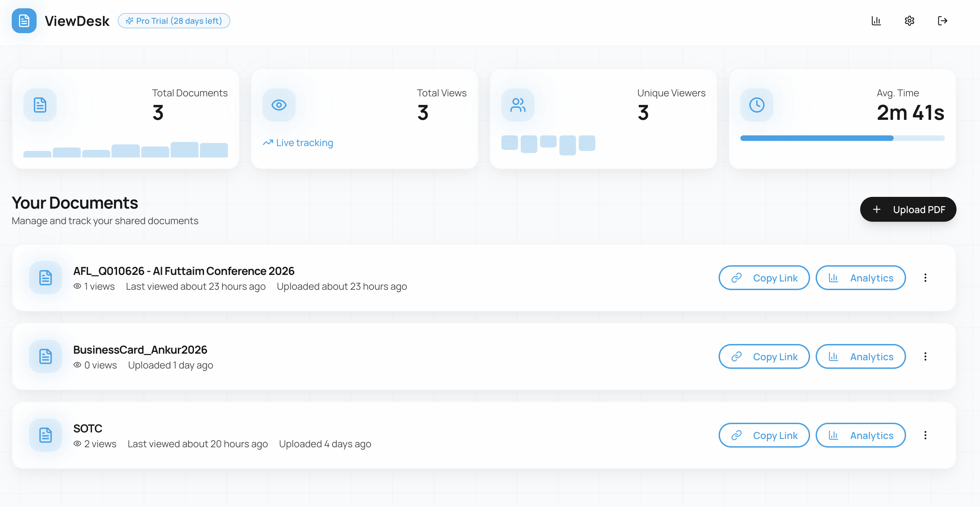The width and height of the screenshot is (980, 507).
Task: Open the analytics bar chart icon in header
Action: pyautogui.click(x=876, y=21)
